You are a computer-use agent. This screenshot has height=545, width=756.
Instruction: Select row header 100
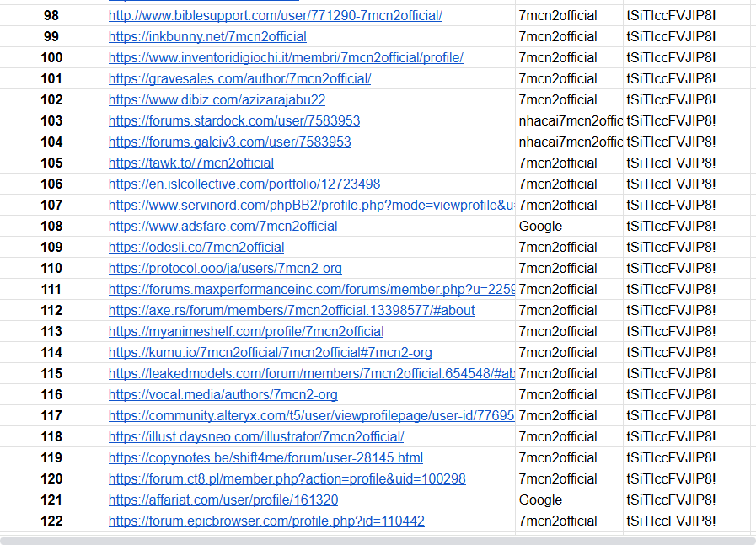pos(51,57)
